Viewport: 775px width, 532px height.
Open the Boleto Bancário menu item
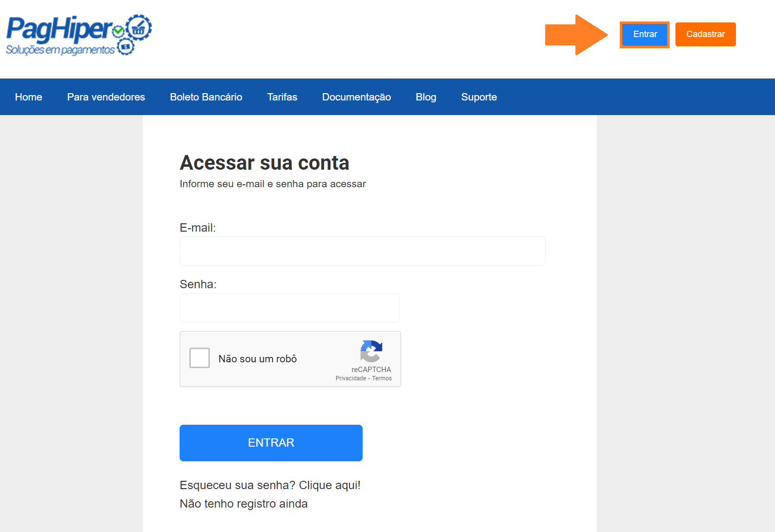pos(206,97)
